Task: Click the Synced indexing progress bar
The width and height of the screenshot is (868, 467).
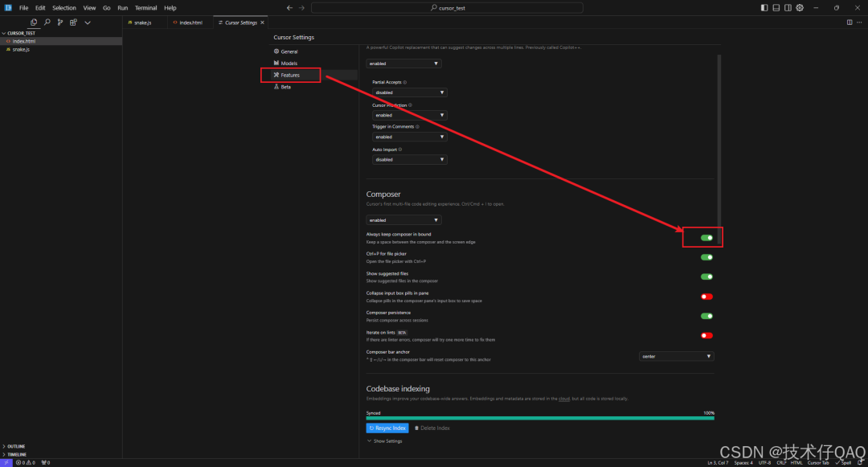Action: pyautogui.click(x=540, y=418)
